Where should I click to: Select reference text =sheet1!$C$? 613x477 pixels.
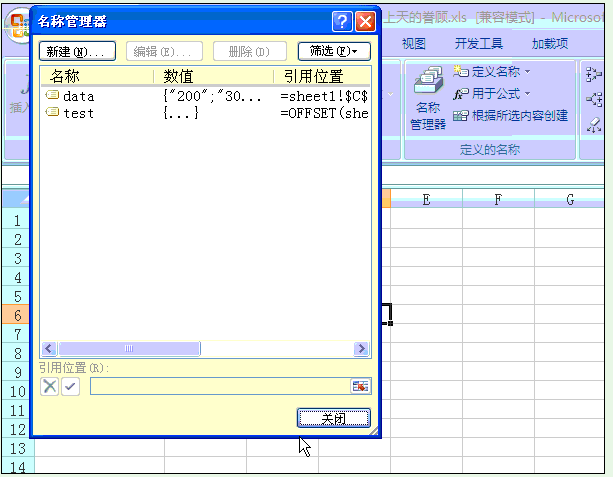(x=324, y=96)
